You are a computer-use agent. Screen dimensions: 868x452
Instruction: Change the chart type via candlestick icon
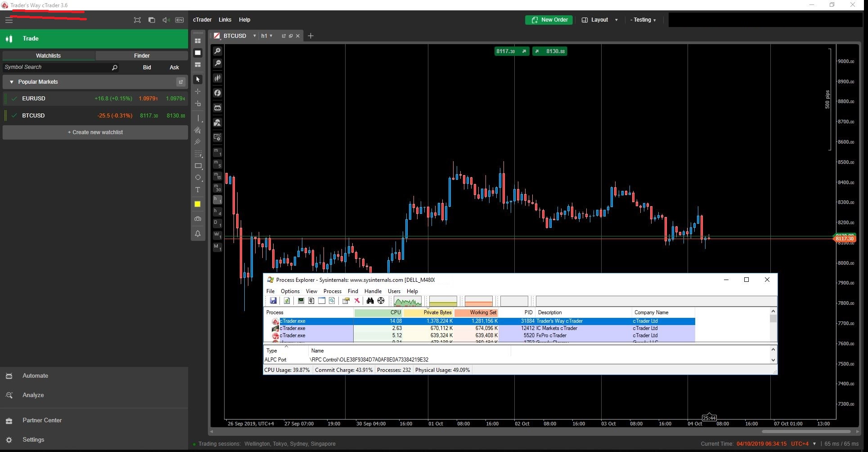tap(217, 78)
